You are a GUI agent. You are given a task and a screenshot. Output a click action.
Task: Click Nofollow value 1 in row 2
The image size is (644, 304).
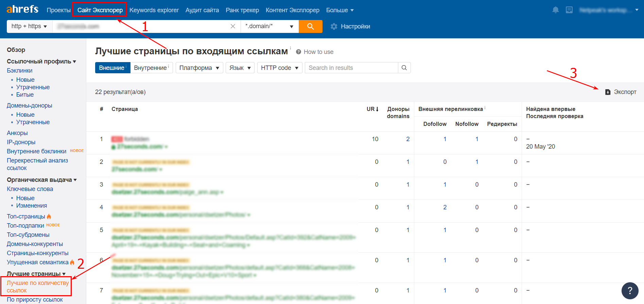[477, 162]
